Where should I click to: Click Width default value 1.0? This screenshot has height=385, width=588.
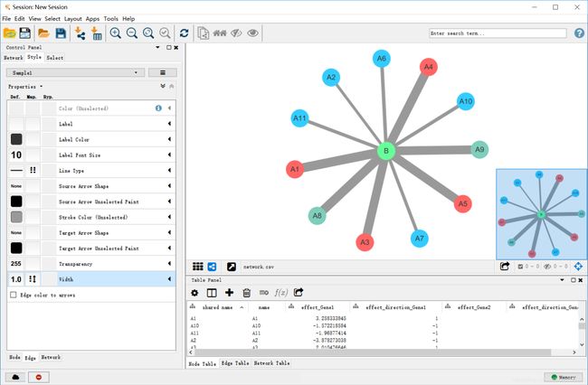click(x=16, y=279)
